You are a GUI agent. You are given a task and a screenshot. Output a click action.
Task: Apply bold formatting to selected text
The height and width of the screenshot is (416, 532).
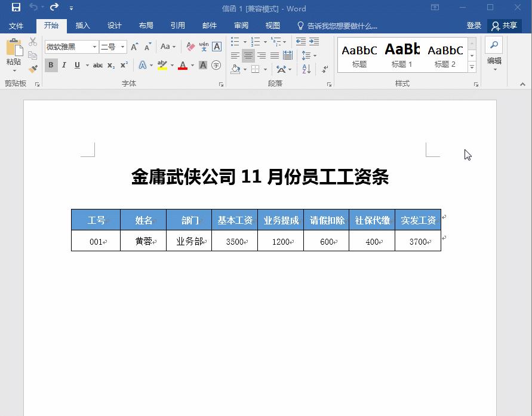(x=51, y=65)
